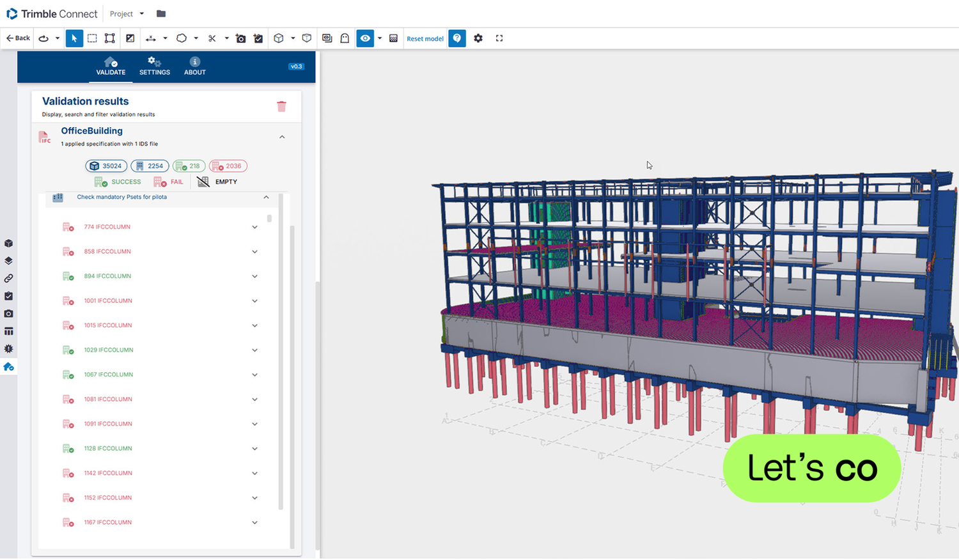Toggle the EMPTY filter
Screen dimensions: 959x560
tap(217, 182)
